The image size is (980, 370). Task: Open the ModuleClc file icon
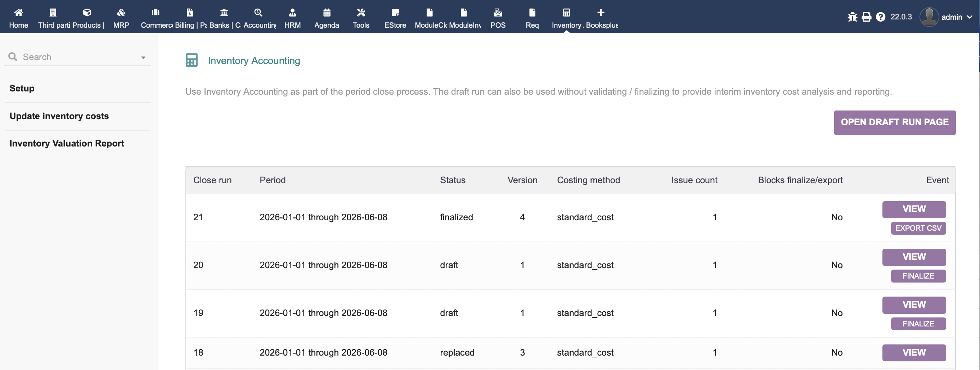(x=430, y=13)
